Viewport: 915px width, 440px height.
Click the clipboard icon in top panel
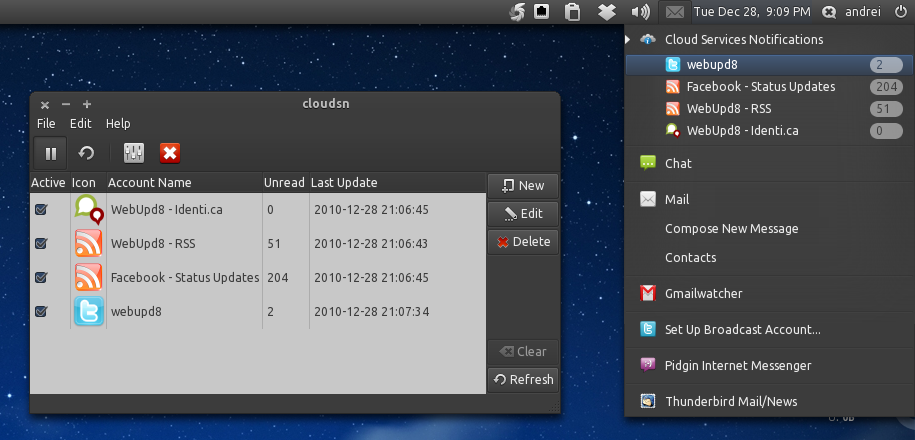pyautogui.click(x=572, y=12)
